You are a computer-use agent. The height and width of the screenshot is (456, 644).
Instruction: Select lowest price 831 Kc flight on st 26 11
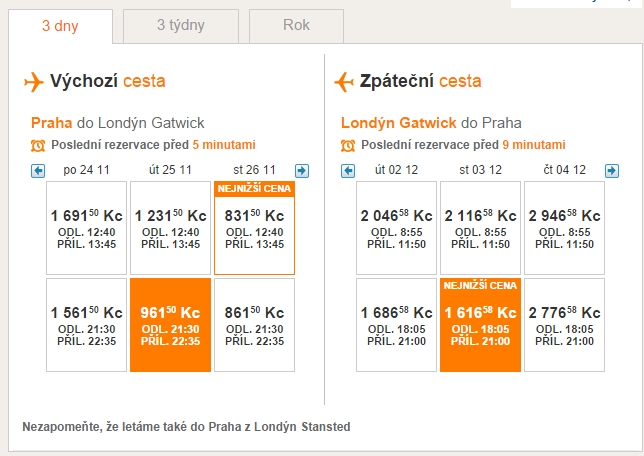click(x=255, y=228)
